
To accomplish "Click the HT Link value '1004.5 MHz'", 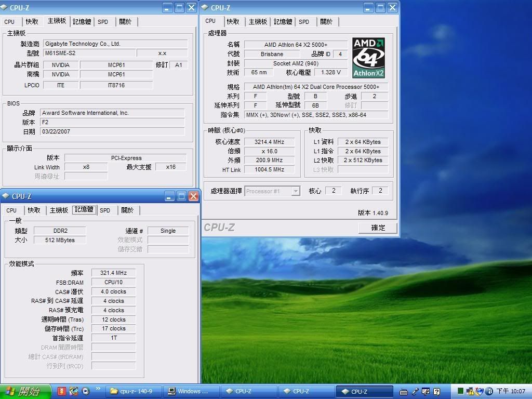I will click(270, 170).
